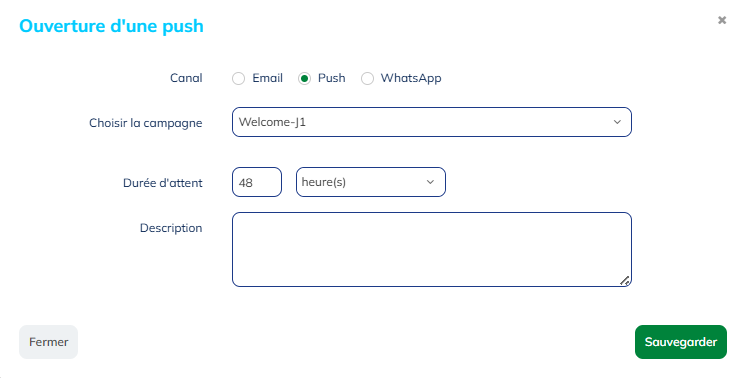Click the Durée d'attent label
The width and height of the screenshot is (745, 378).
coord(163,183)
